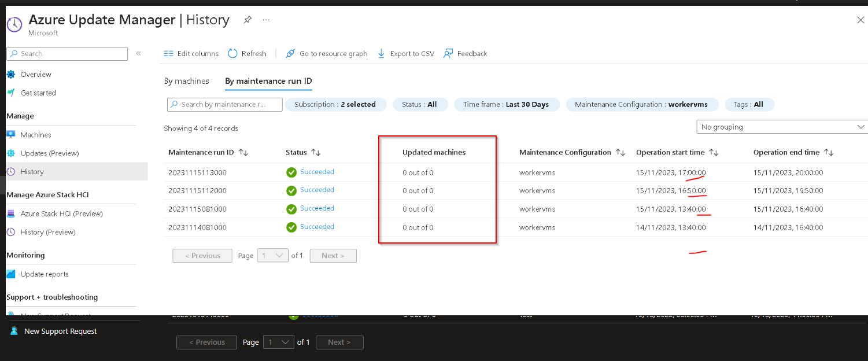This screenshot has width=868, height=361.
Task: Select run ID 20231114081000 cell
Action: [198, 228]
